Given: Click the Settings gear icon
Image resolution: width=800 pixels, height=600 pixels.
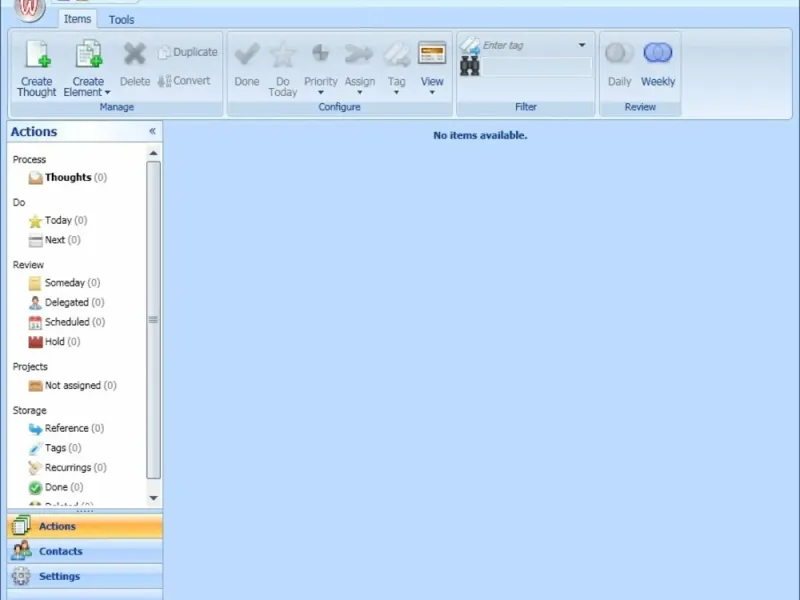Looking at the screenshot, I should (21, 576).
